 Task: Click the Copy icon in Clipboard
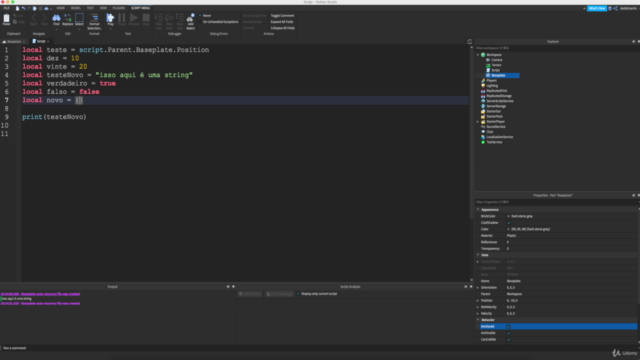pos(18,22)
